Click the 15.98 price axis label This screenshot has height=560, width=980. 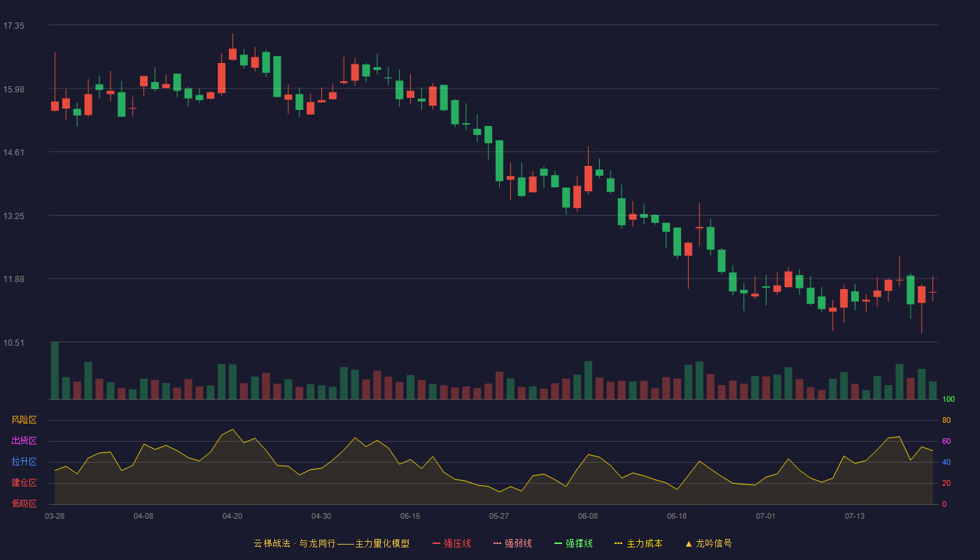(14, 89)
